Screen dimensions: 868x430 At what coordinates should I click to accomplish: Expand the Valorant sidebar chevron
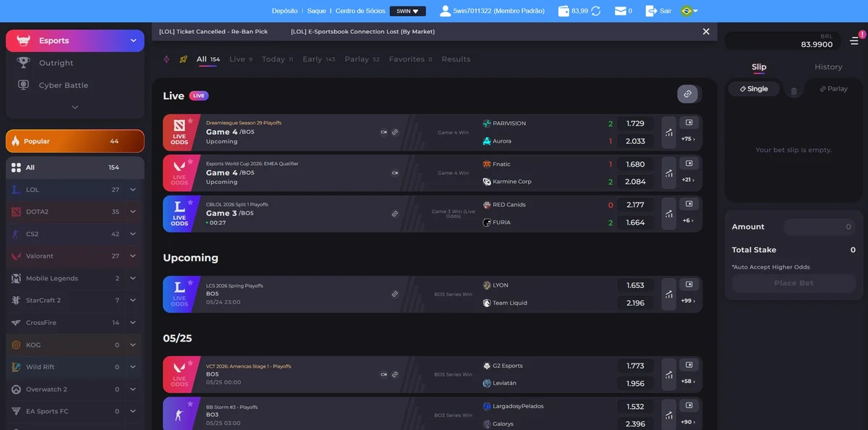133,256
